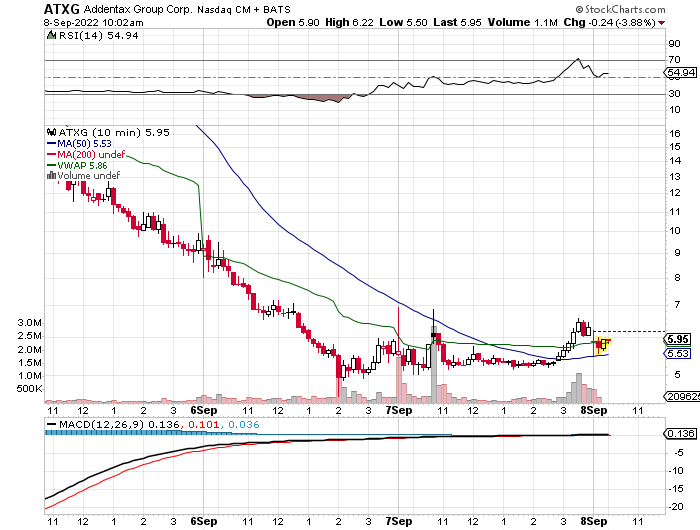
Task: Click the 5.95 last price tag on right axis
Action: (678, 339)
